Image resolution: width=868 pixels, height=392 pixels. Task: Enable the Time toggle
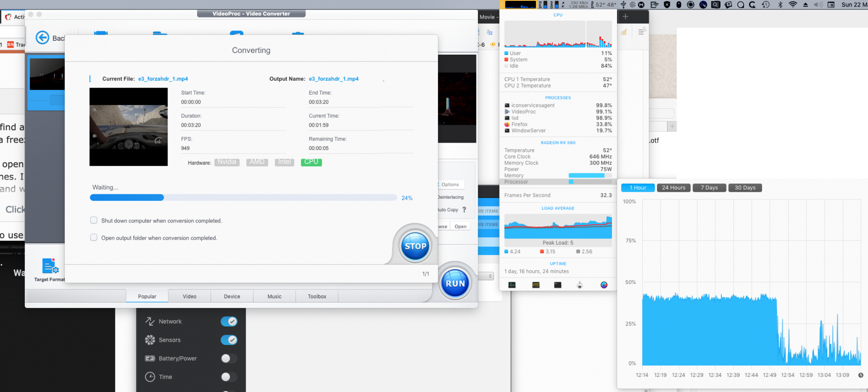click(229, 377)
